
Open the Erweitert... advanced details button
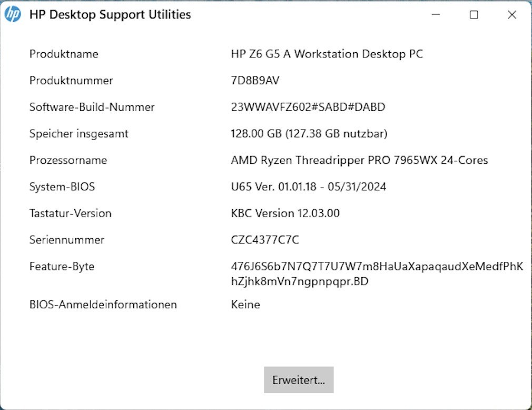[299, 380]
